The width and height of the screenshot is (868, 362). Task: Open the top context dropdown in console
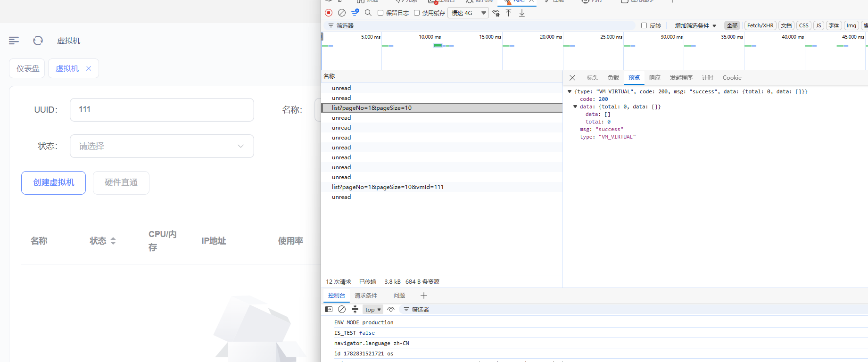click(373, 309)
